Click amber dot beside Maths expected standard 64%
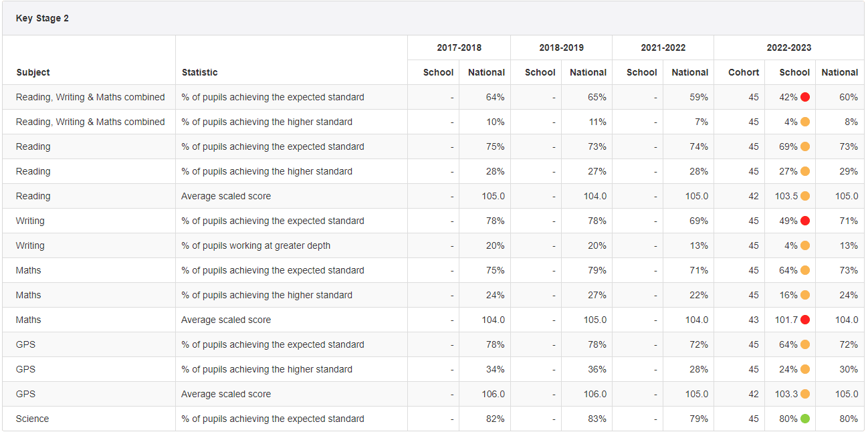 tap(805, 270)
